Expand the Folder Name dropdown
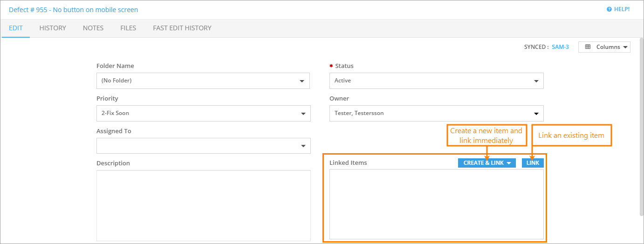The height and width of the screenshot is (244, 644). [203, 81]
